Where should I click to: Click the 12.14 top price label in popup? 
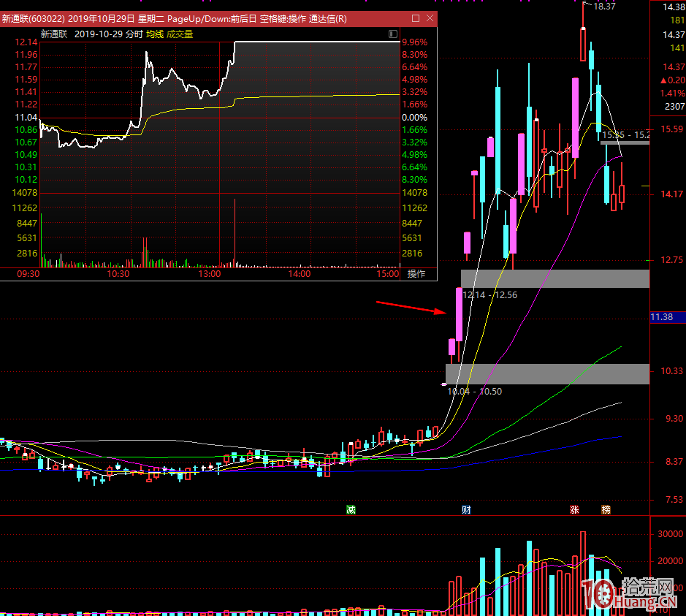point(26,42)
